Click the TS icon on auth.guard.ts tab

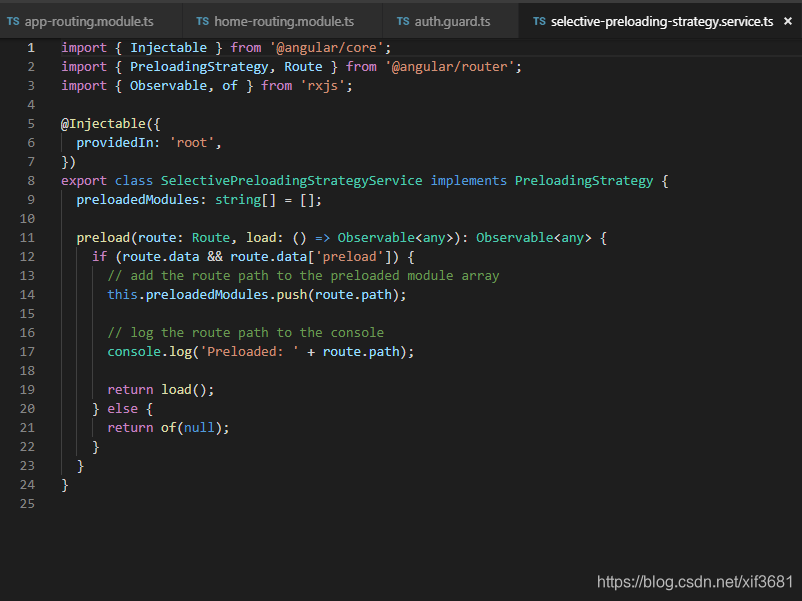pyautogui.click(x=403, y=21)
